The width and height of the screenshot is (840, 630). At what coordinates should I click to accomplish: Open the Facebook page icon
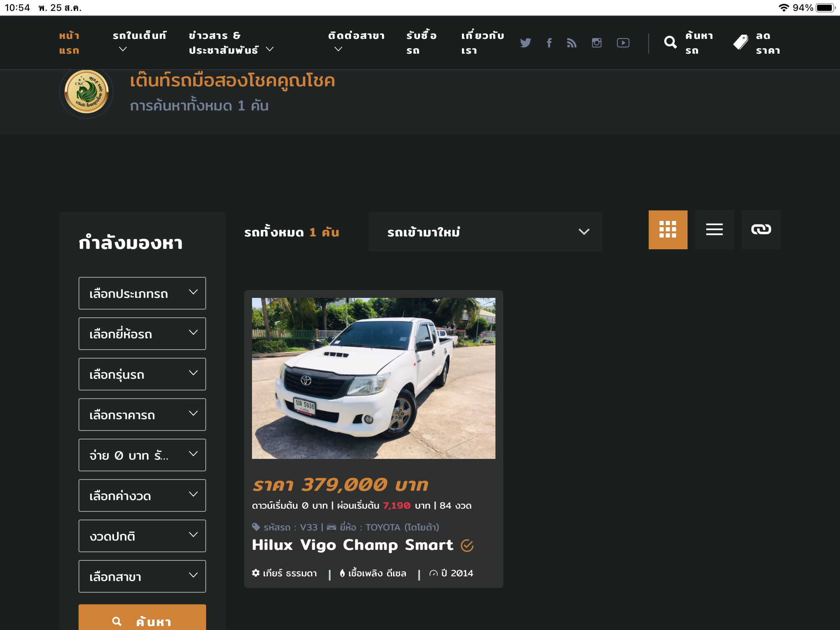click(549, 43)
